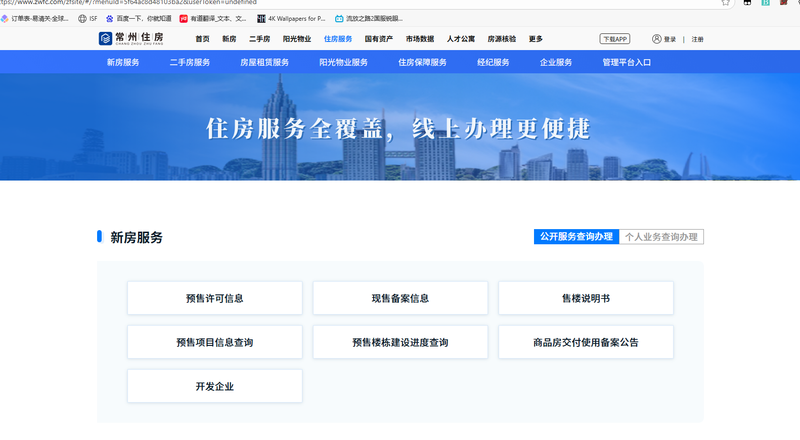The image size is (800, 440).
Task: Open the 流放之路 bookmark
Action: click(368, 18)
